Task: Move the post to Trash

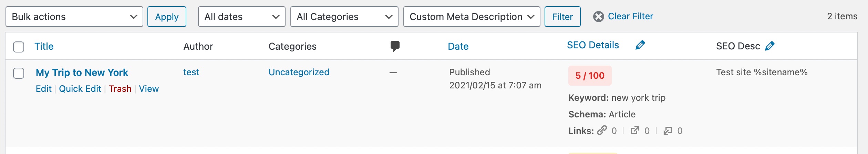Action: coord(120,89)
